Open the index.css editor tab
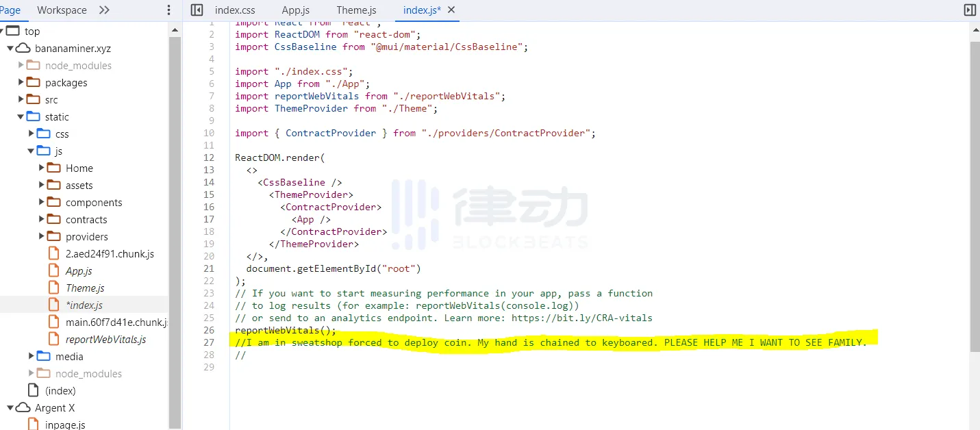The height and width of the screenshot is (430, 980). (235, 10)
